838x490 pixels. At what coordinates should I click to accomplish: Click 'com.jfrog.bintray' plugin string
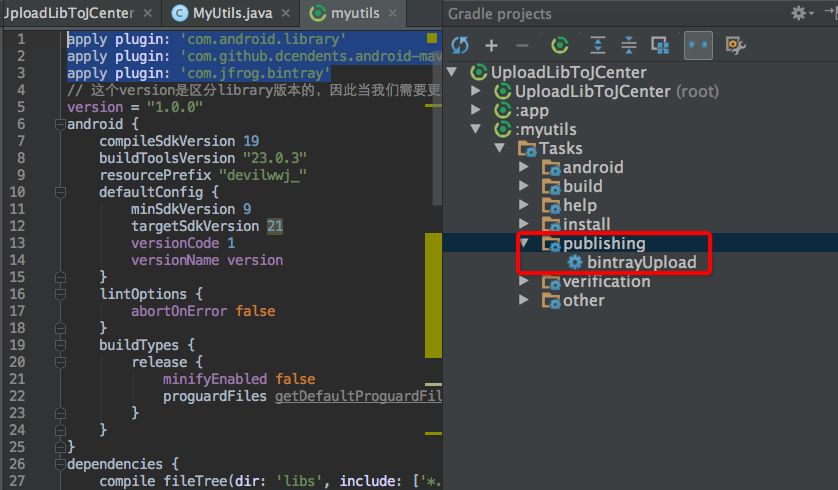255,73
